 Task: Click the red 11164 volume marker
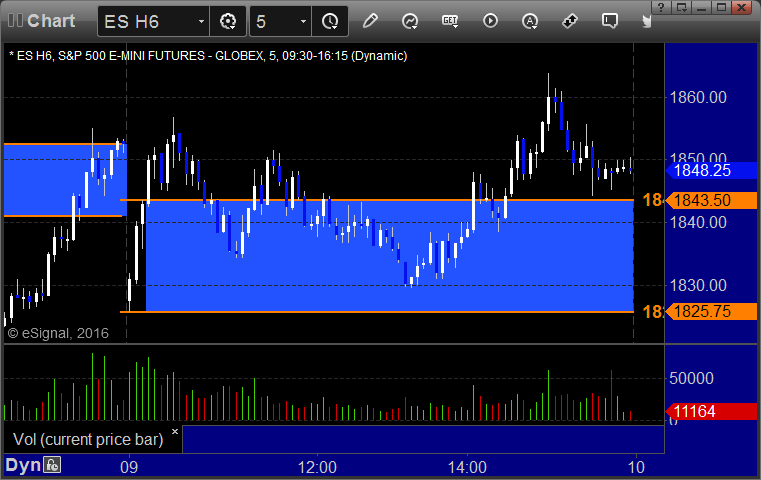[x=711, y=411]
